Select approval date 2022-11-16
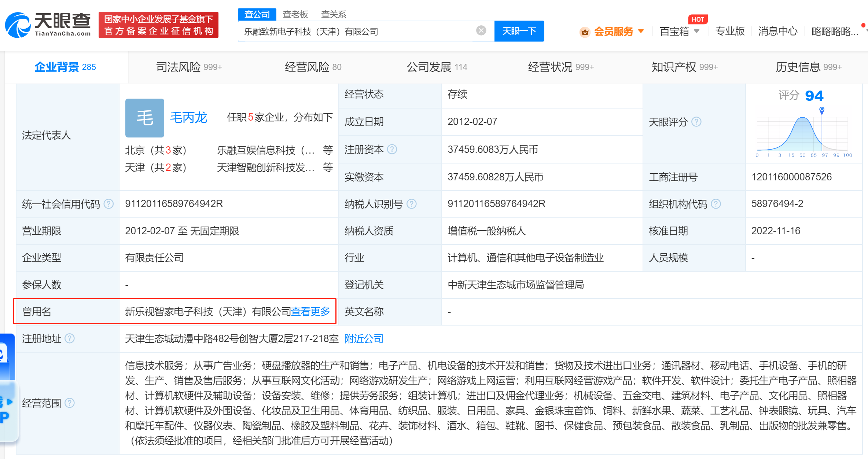Viewport: 868px width, 459px height. pos(776,231)
